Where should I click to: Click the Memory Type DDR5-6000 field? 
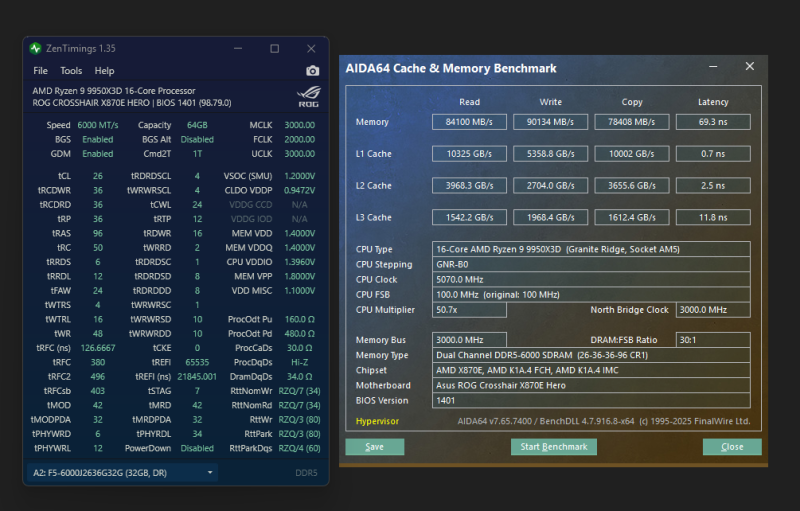[591, 355]
